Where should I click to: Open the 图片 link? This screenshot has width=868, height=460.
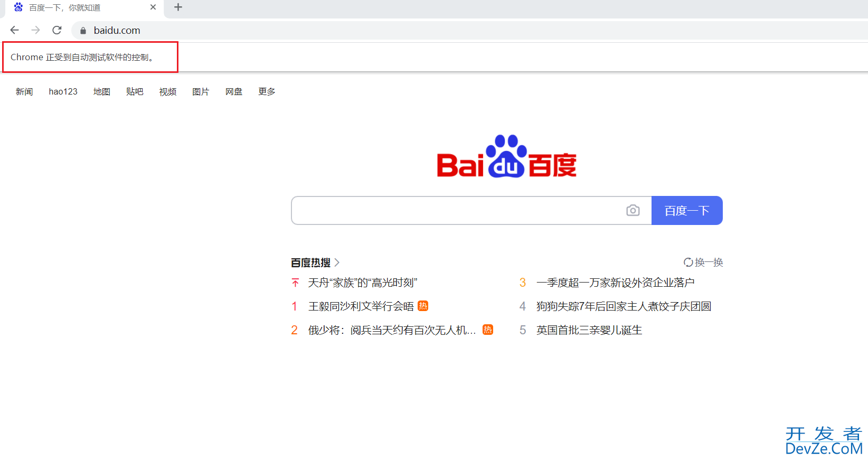pyautogui.click(x=201, y=92)
